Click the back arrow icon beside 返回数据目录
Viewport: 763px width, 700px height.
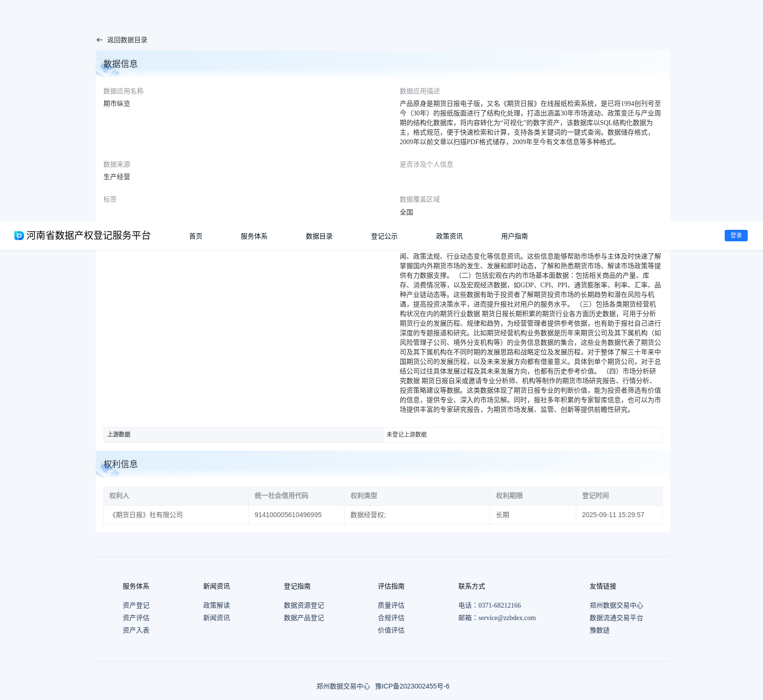[100, 40]
